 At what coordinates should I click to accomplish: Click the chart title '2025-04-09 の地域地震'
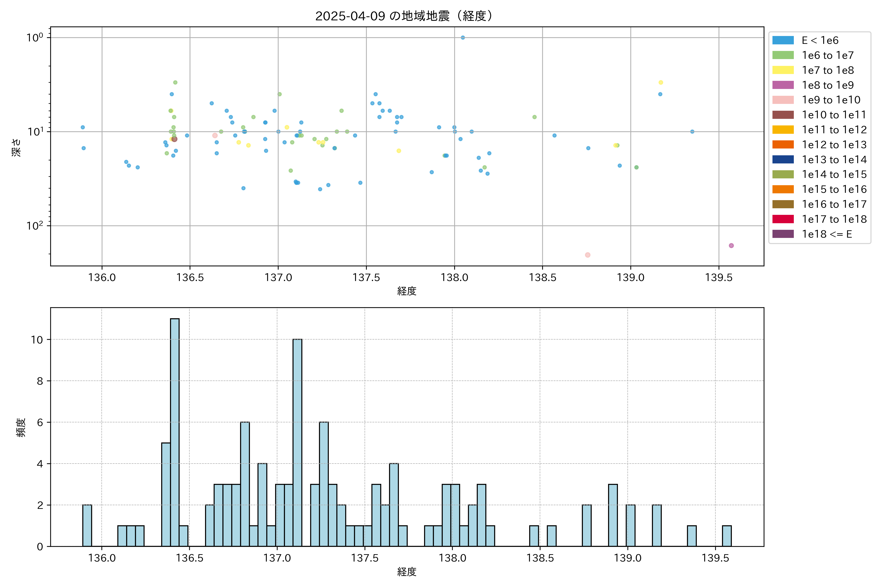pos(404,16)
